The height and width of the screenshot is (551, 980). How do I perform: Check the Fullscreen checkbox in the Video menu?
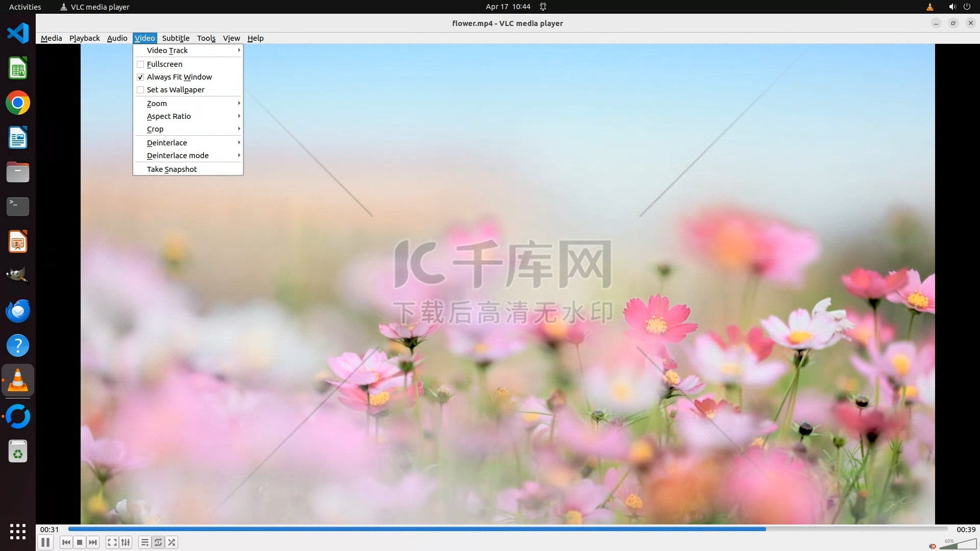[x=140, y=64]
